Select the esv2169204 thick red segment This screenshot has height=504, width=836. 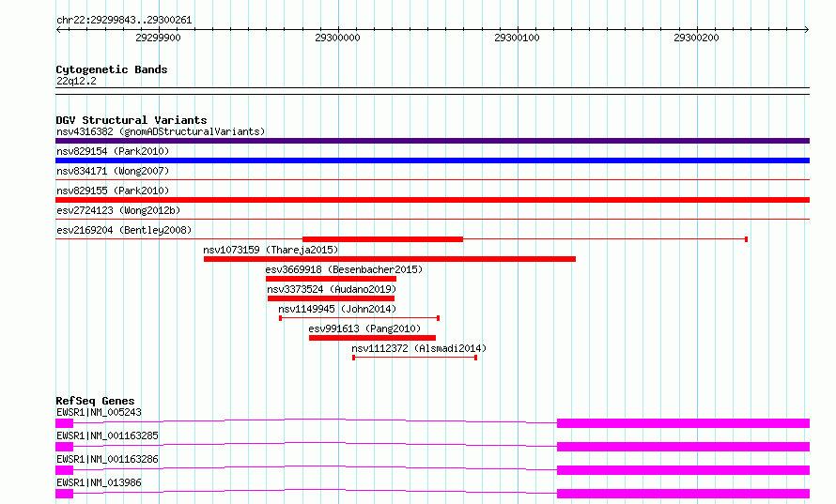(383, 239)
